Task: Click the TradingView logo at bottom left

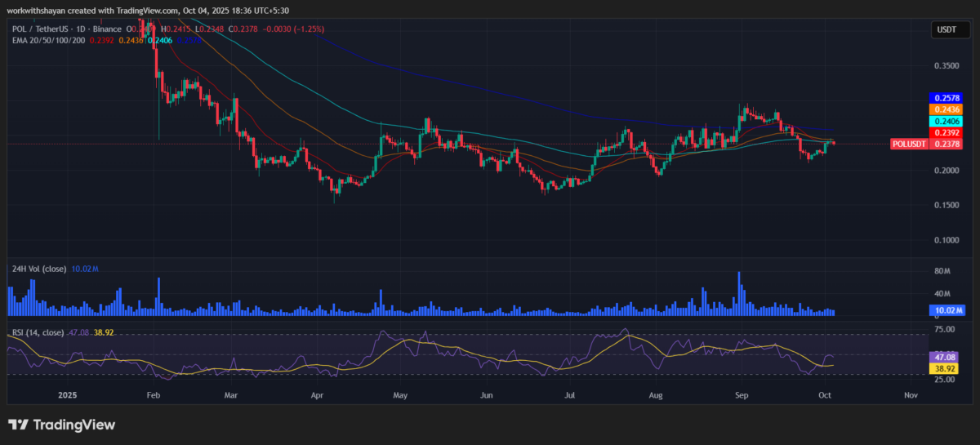Action: (x=61, y=425)
